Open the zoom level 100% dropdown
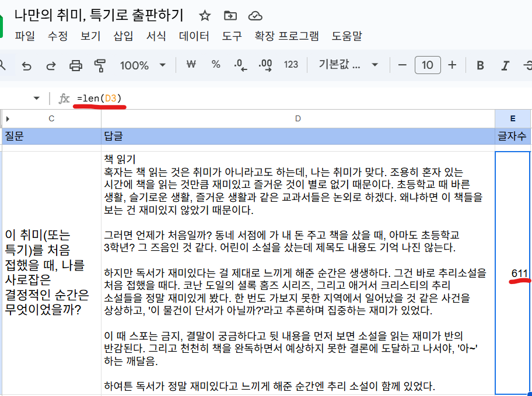532x396 pixels. click(x=139, y=65)
